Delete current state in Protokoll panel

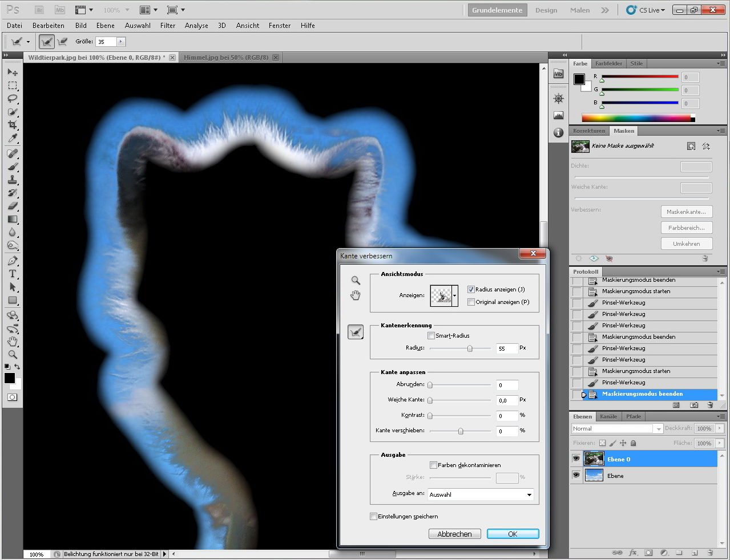pos(710,405)
